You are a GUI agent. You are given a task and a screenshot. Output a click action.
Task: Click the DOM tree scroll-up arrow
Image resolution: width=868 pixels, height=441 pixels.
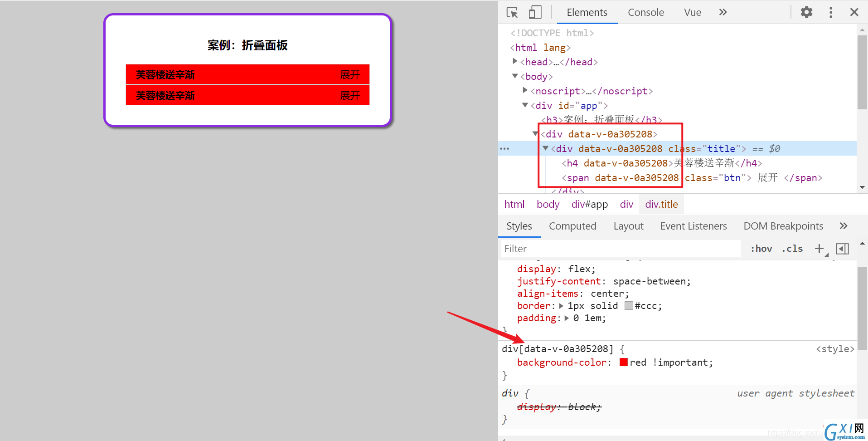point(862,30)
